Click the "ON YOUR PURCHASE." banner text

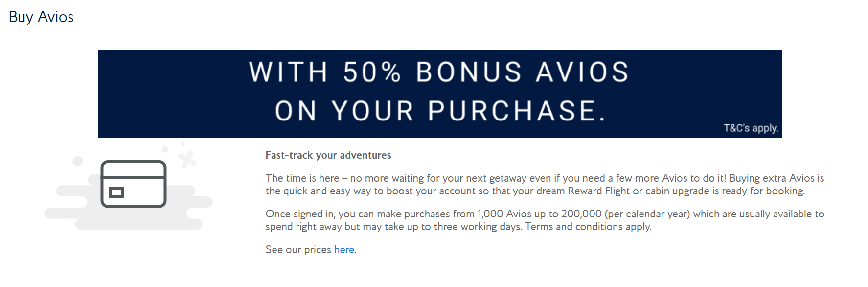440,111
